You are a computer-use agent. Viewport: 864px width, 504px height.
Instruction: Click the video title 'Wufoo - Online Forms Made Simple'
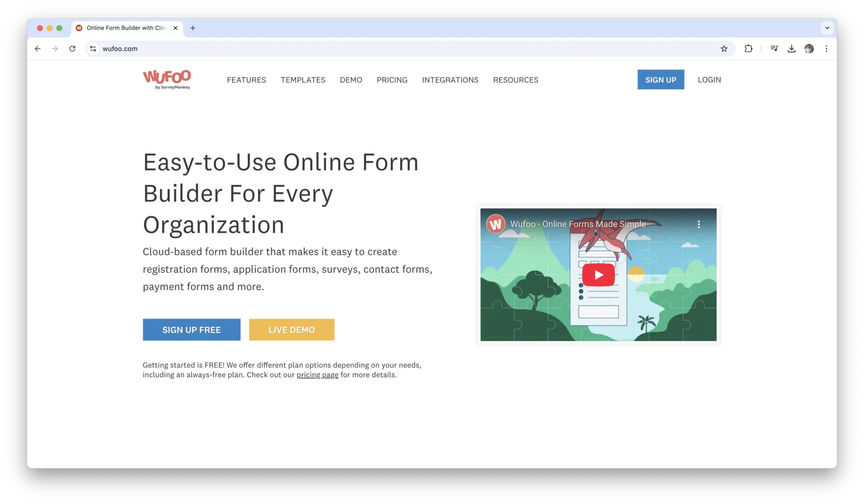click(578, 224)
